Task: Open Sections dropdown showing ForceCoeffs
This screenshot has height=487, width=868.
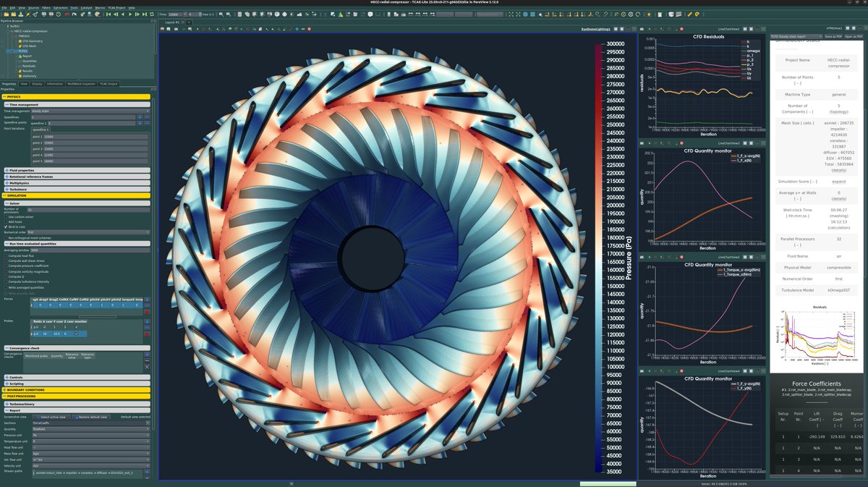Action: coord(90,423)
